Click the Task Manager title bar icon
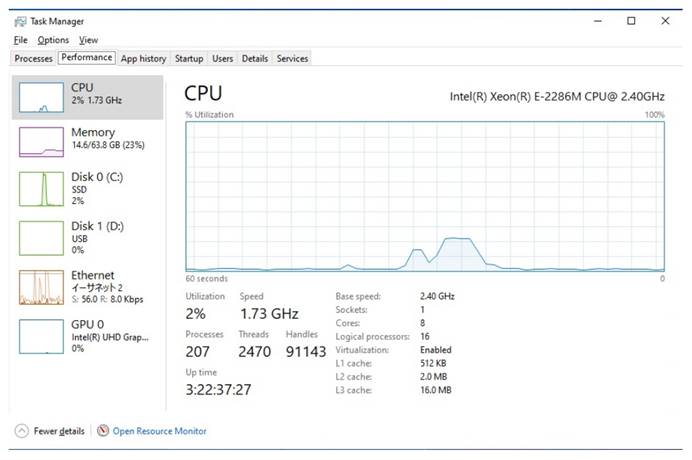Screen dimensions: 692x460 point(20,21)
